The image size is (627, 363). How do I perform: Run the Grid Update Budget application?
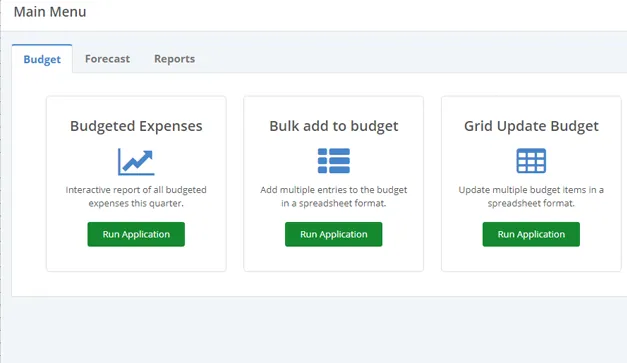531,234
